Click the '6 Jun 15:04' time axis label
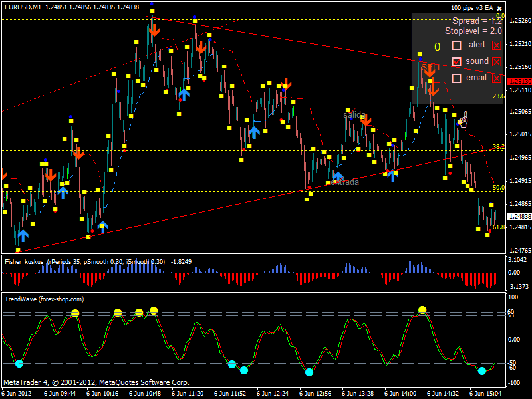The image size is (532, 399). coord(485,394)
